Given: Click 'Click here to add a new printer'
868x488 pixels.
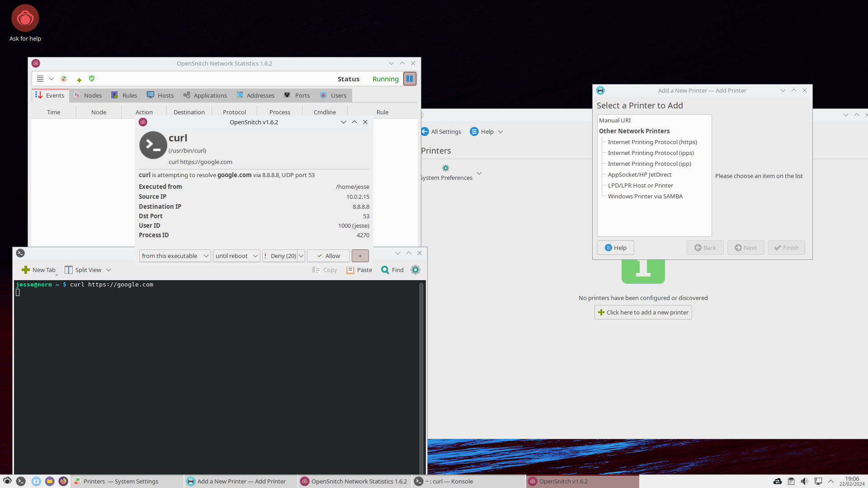Looking at the screenshot, I should coord(643,312).
